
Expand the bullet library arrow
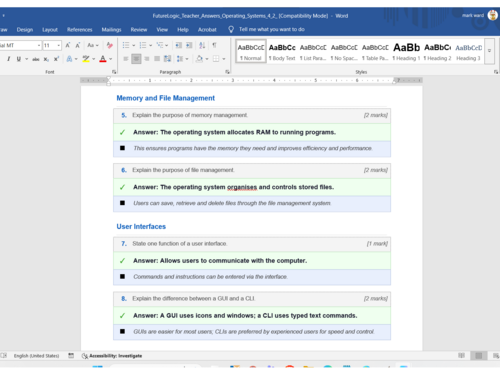(134, 45)
